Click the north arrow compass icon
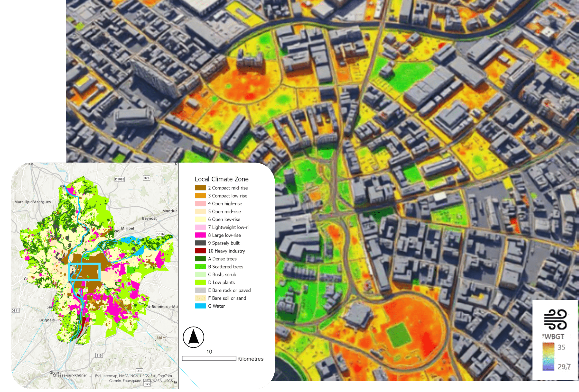This screenshot has height=392, width=579. pyautogui.click(x=193, y=337)
